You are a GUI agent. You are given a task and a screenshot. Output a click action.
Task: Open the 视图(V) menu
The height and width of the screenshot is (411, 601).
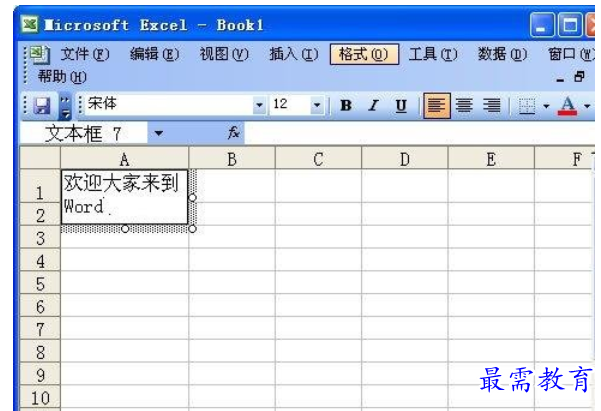[x=224, y=54]
